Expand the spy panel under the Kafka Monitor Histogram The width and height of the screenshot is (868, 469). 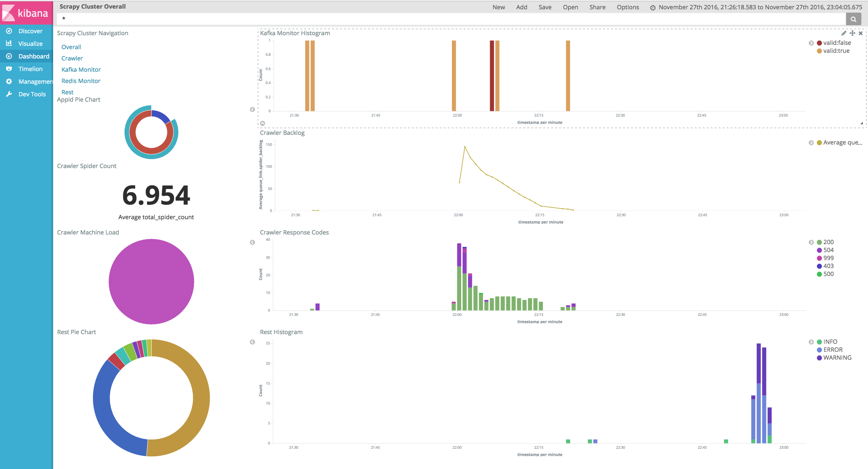262,124
